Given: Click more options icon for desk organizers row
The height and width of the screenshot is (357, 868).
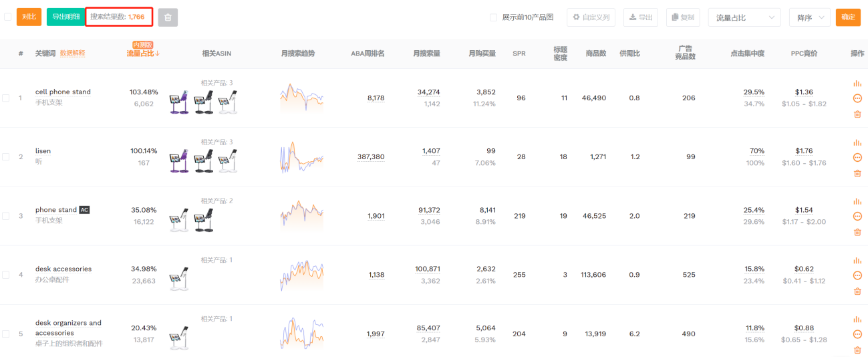Looking at the screenshot, I should [857, 334].
